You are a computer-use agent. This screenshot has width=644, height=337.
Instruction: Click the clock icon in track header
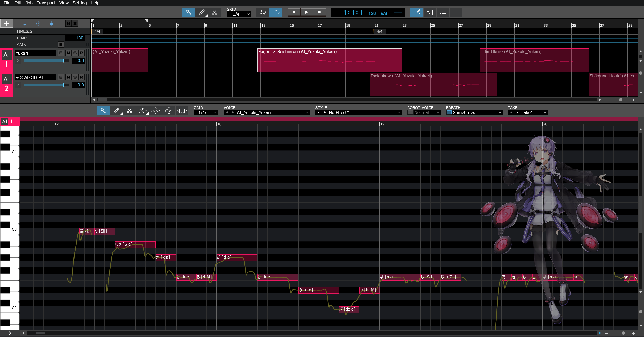(38, 23)
